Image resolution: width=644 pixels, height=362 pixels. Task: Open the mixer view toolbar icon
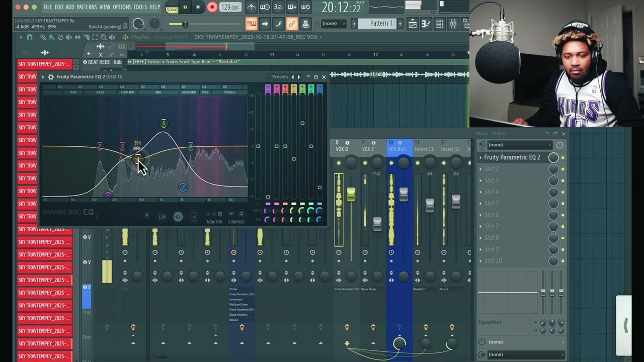(x=453, y=24)
